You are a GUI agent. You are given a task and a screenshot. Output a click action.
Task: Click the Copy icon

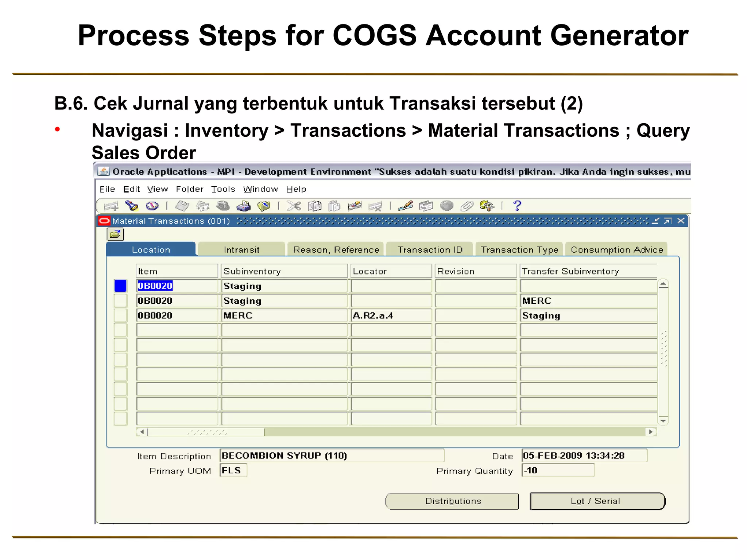coord(314,206)
